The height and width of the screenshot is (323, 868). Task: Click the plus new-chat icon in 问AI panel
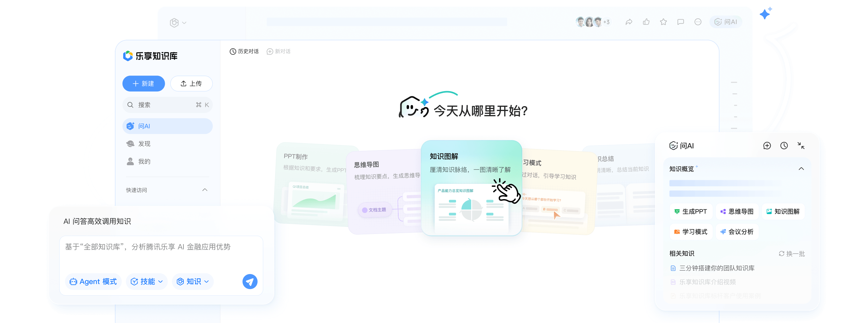point(767,146)
